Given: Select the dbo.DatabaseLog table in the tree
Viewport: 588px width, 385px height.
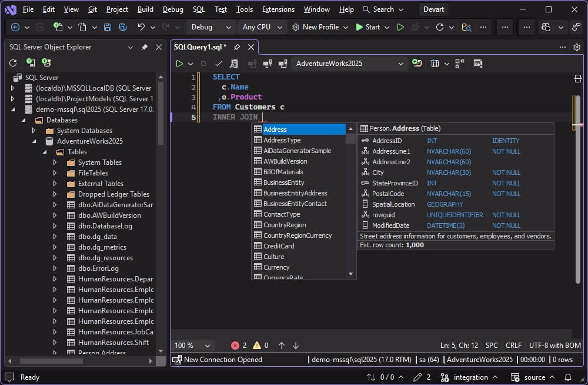Looking at the screenshot, I should point(105,226).
